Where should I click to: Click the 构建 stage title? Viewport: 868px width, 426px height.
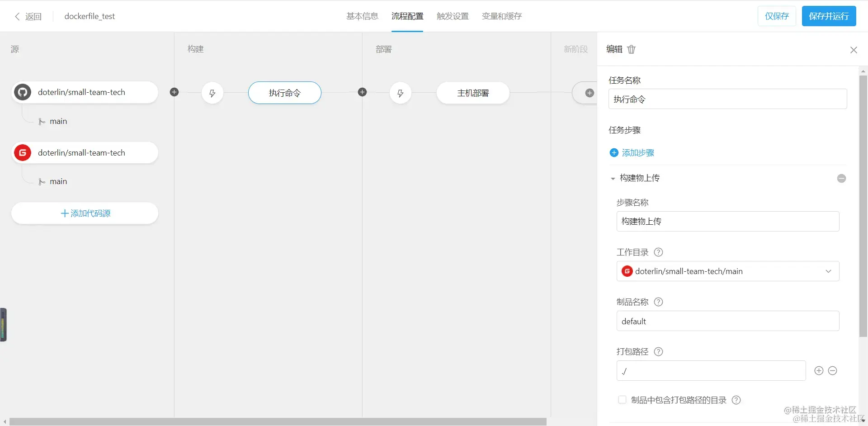click(x=196, y=49)
